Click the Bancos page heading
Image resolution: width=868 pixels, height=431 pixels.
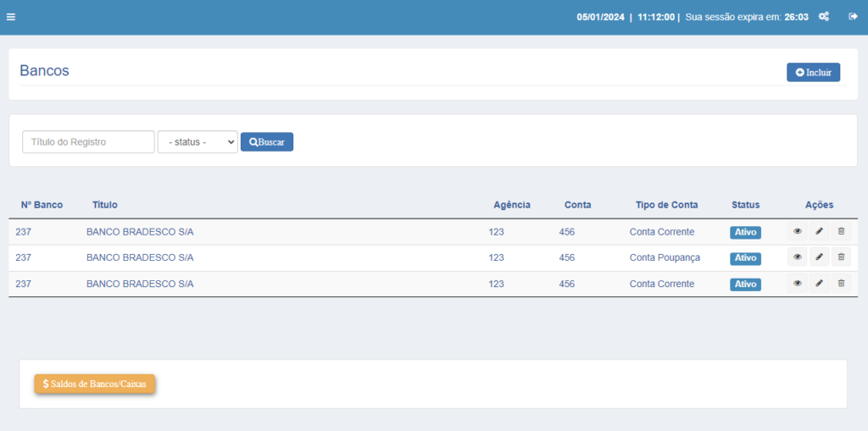[x=44, y=71]
